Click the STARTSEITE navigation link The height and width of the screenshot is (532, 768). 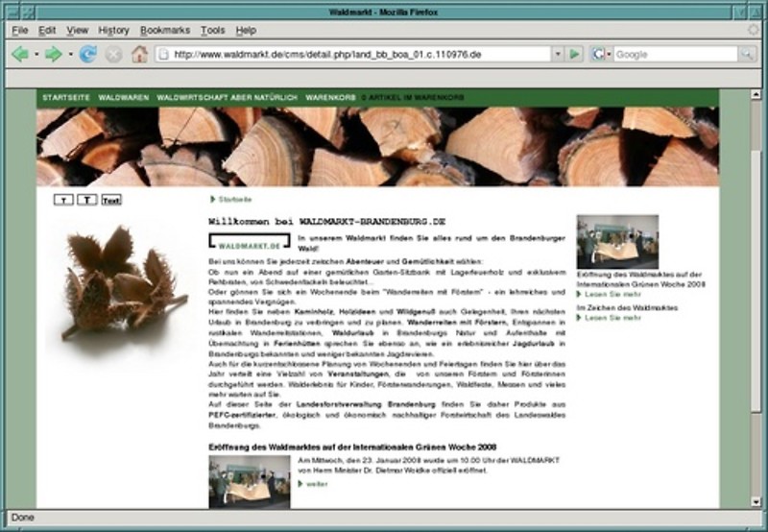click(66, 98)
